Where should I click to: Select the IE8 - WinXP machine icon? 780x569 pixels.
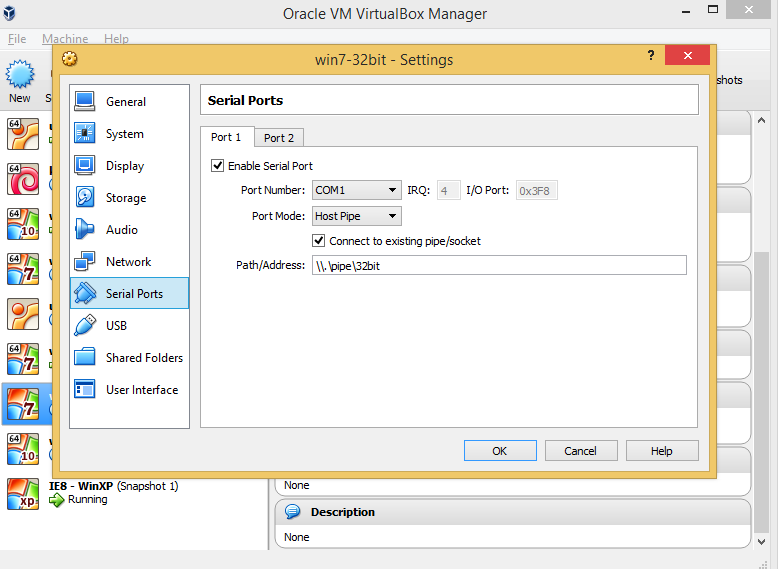(x=23, y=494)
